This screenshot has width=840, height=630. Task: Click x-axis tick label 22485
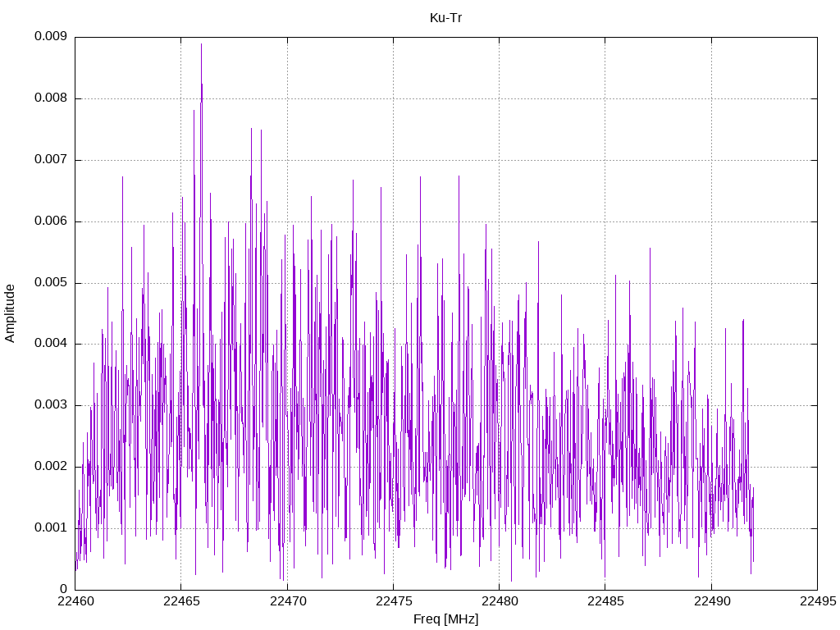pyautogui.click(x=606, y=601)
